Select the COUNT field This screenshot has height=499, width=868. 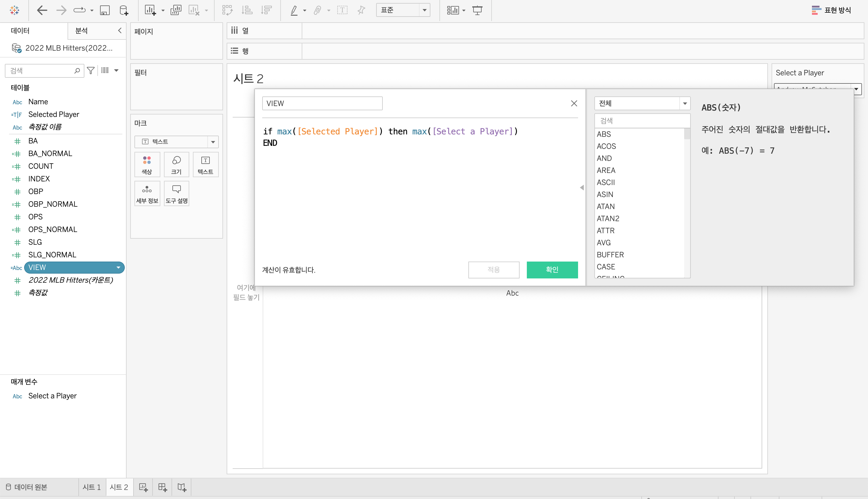41,166
